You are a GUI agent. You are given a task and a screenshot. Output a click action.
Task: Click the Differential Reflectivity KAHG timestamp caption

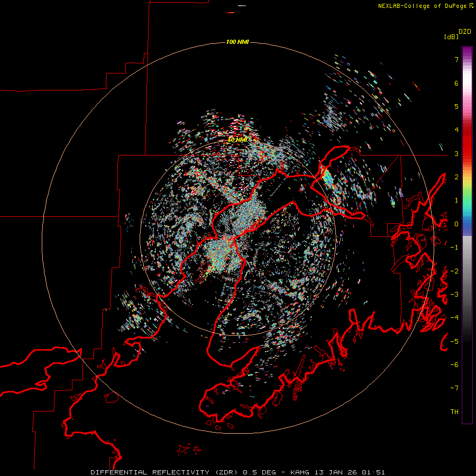click(237, 472)
